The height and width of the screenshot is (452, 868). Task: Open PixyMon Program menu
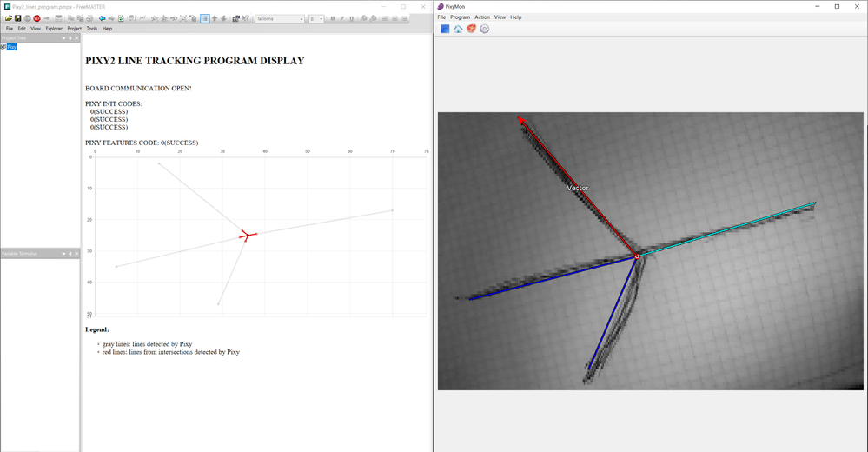[460, 17]
